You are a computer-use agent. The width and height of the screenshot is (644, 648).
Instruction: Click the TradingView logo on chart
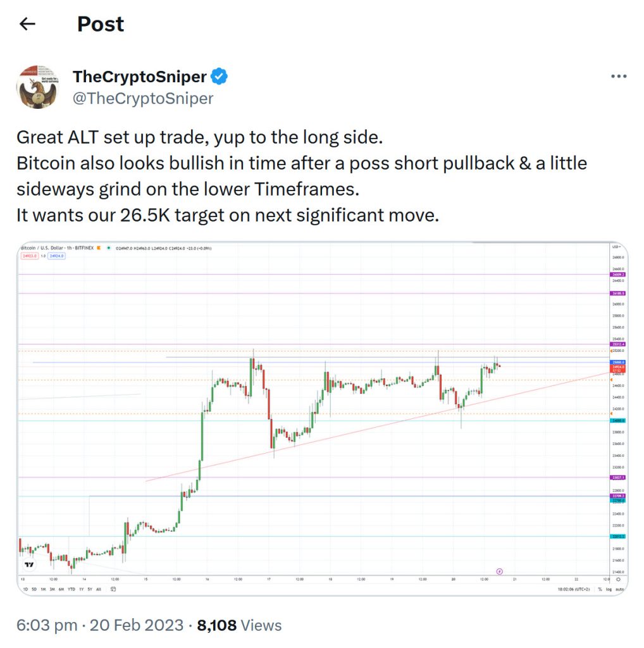29,564
